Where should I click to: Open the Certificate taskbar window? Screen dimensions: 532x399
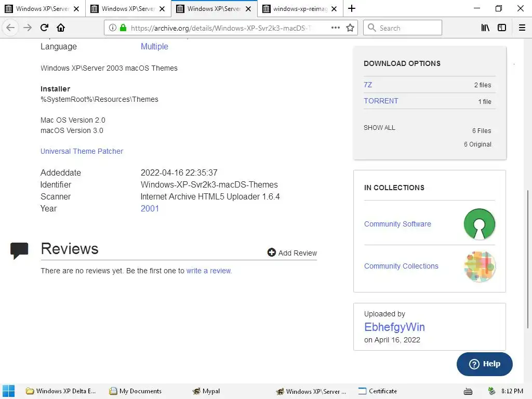378,391
